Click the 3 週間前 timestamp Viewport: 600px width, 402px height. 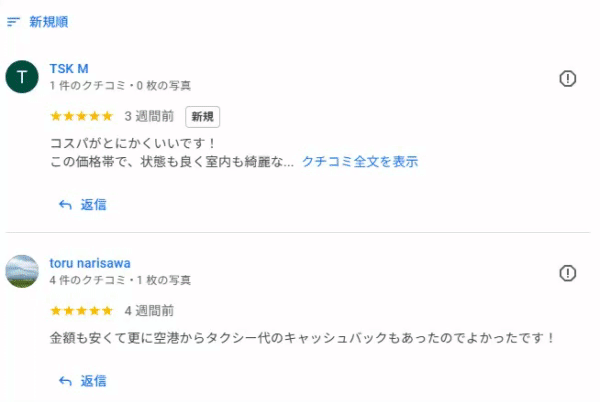tap(149, 116)
